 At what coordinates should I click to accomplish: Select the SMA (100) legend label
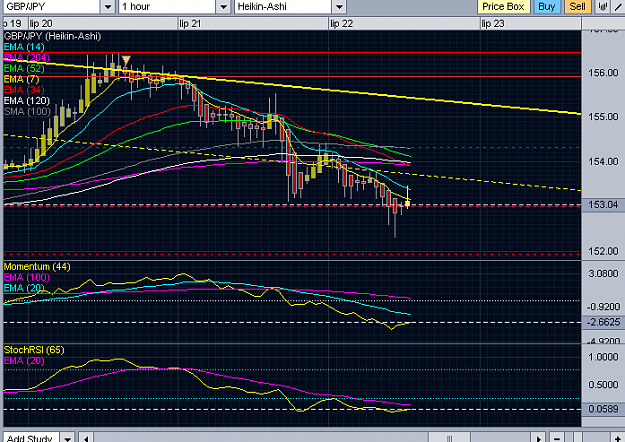point(27,112)
